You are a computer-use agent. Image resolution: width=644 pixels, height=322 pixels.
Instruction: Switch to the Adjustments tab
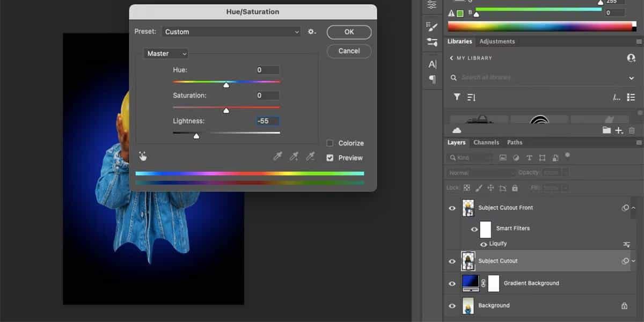coord(497,41)
